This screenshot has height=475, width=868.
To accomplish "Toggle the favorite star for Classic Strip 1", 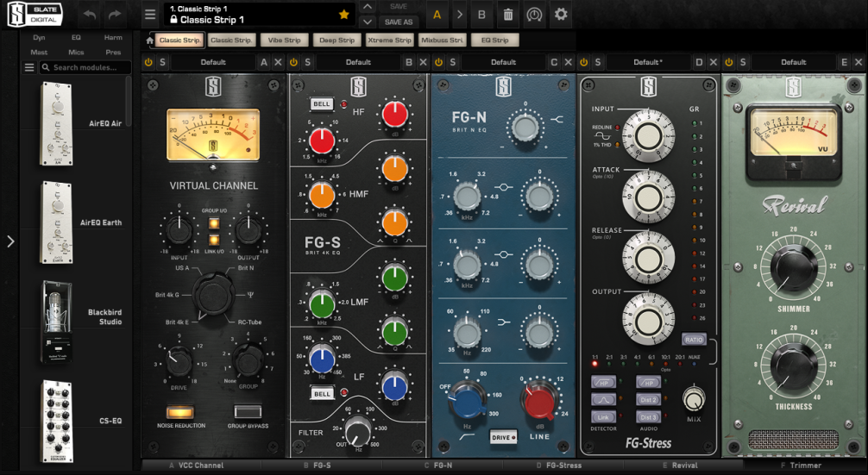I will point(343,15).
